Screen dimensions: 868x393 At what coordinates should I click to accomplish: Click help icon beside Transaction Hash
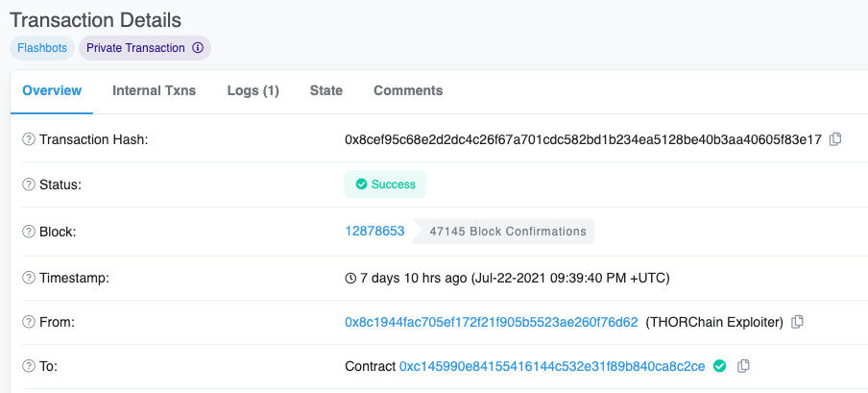pyautogui.click(x=28, y=140)
